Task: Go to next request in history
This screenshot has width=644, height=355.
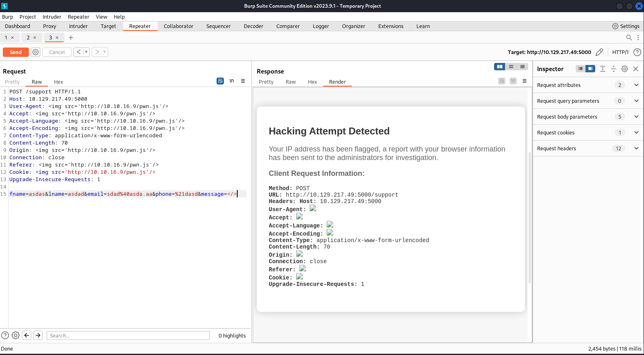Action: tap(97, 52)
